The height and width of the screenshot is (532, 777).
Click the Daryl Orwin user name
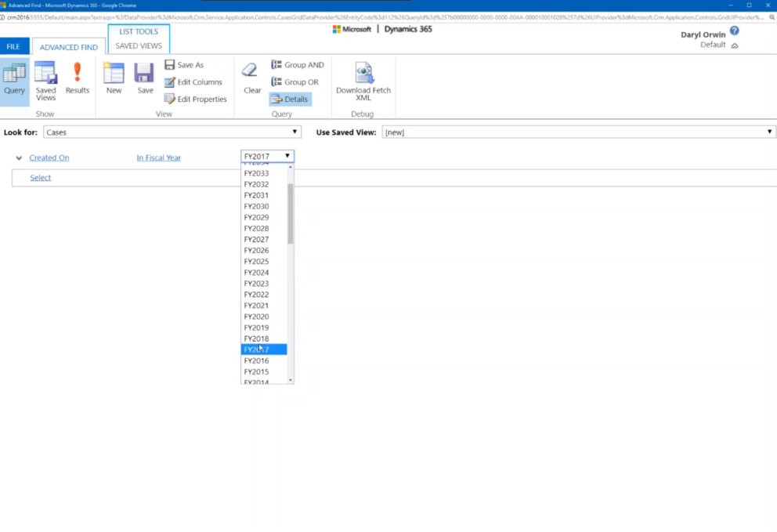point(703,34)
